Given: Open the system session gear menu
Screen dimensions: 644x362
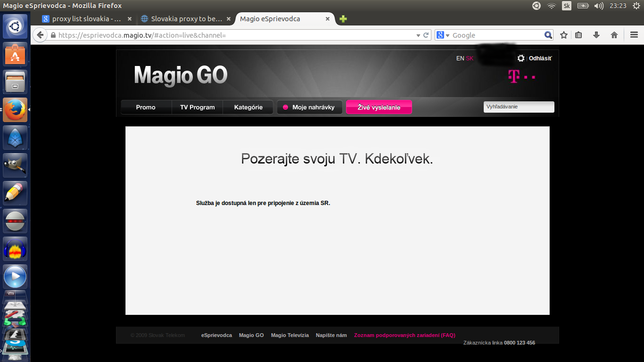Looking at the screenshot, I should point(636,6).
